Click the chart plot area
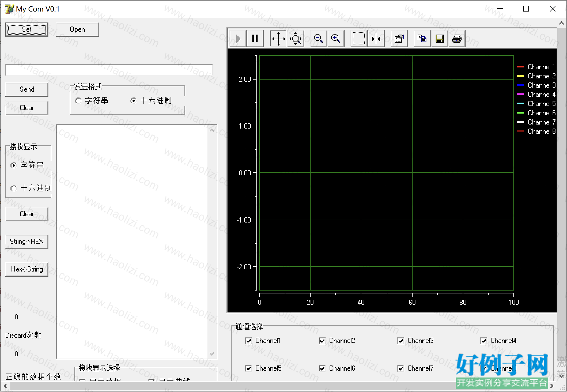The image size is (567, 392). (386, 173)
